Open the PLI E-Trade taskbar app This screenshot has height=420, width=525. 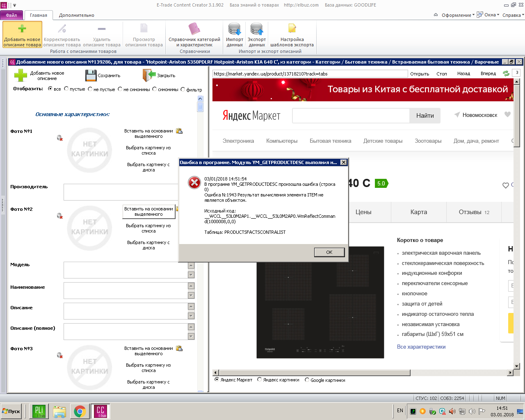(39, 411)
